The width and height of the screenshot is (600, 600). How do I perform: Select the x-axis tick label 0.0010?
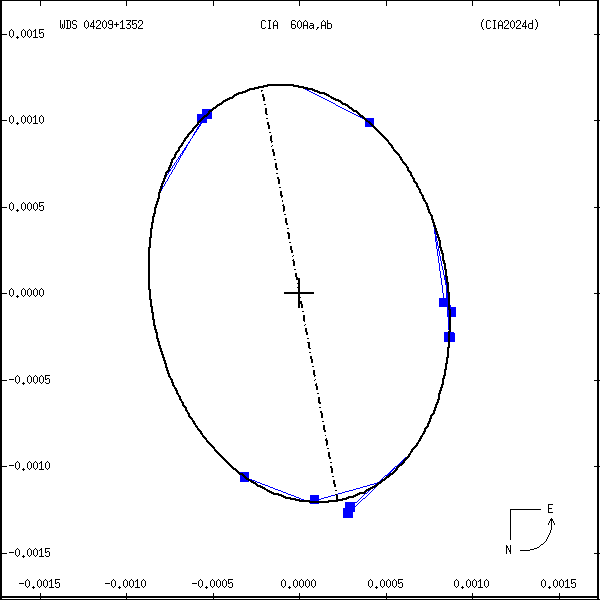point(471,584)
